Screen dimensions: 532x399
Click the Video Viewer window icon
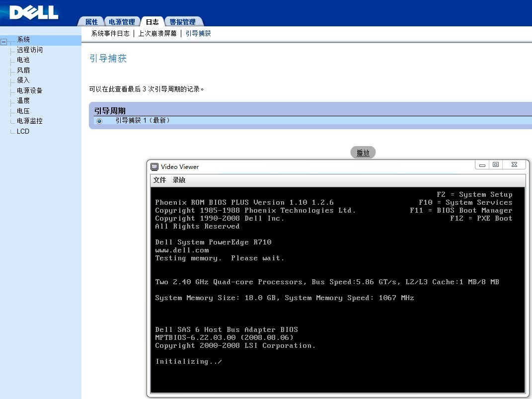154,166
